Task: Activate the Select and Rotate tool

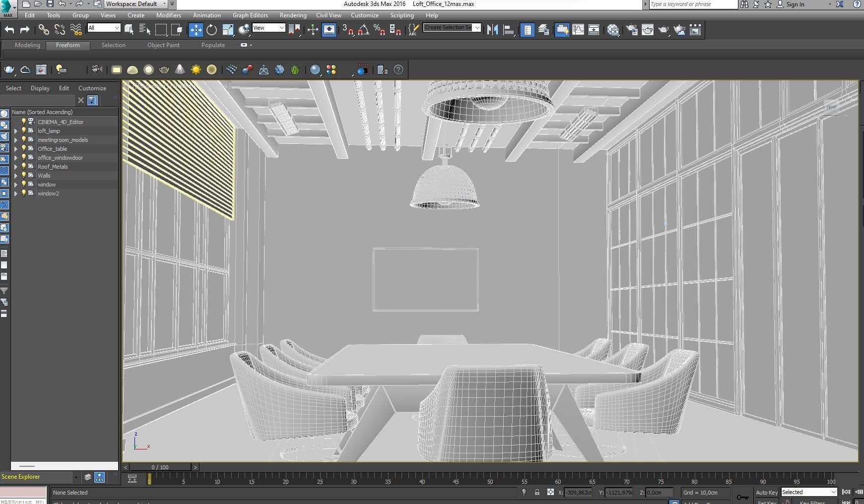Action: tap(212, 30)
